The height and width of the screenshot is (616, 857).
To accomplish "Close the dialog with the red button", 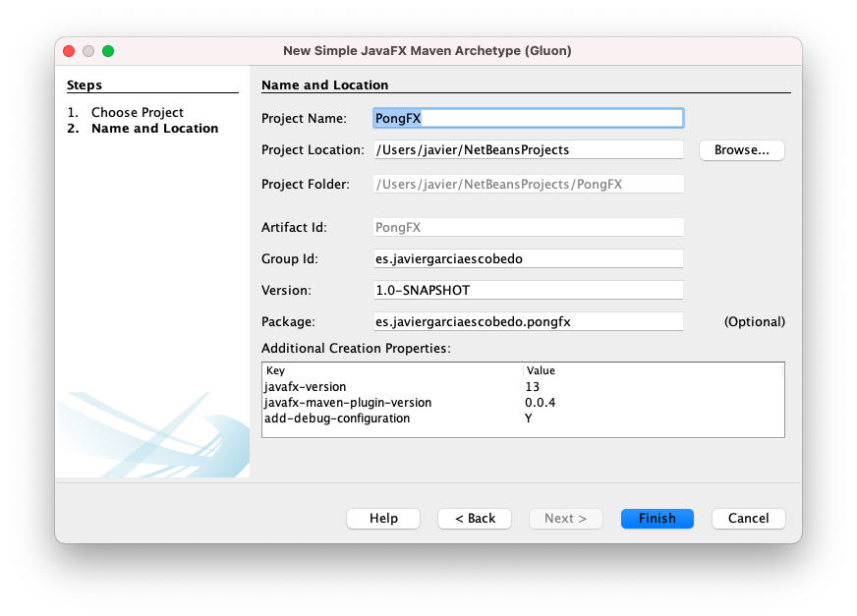I will 69,51.
